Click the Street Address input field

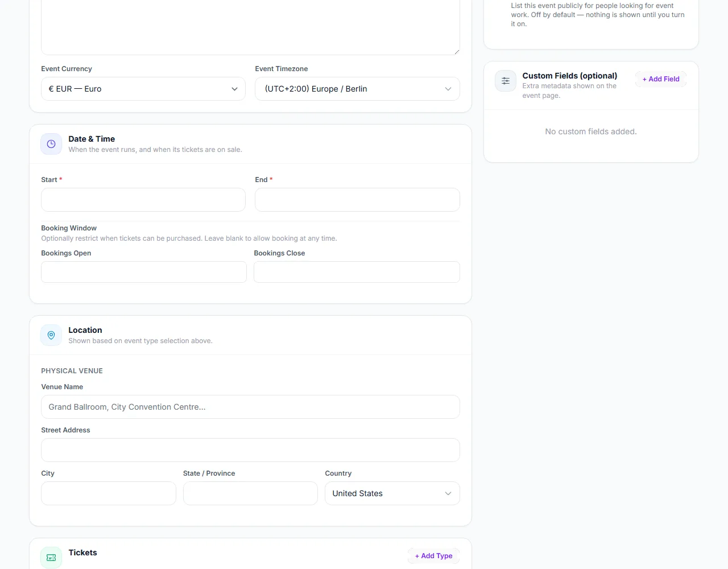pyautogui.click(x=250, y=450)
